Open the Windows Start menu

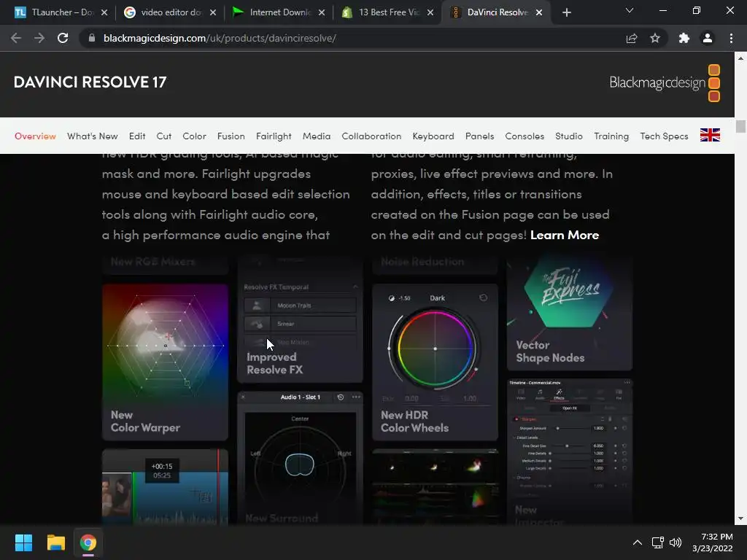click(23, 542)
